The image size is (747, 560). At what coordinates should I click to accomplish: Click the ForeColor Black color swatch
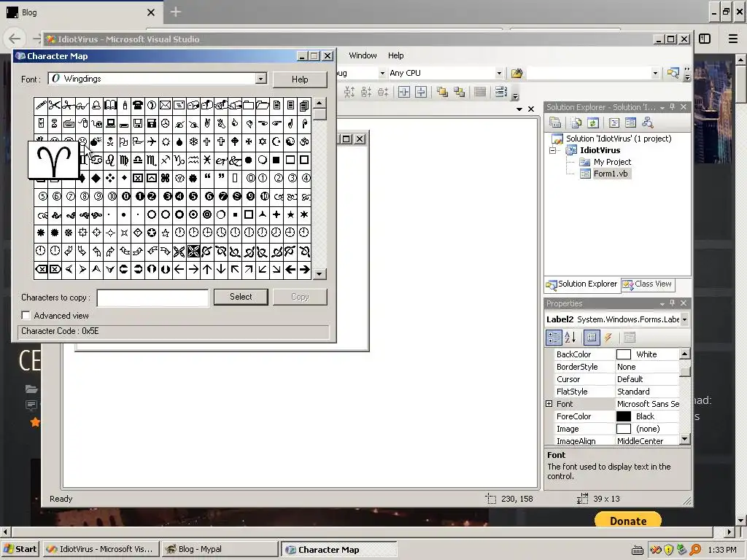(624, 416)
